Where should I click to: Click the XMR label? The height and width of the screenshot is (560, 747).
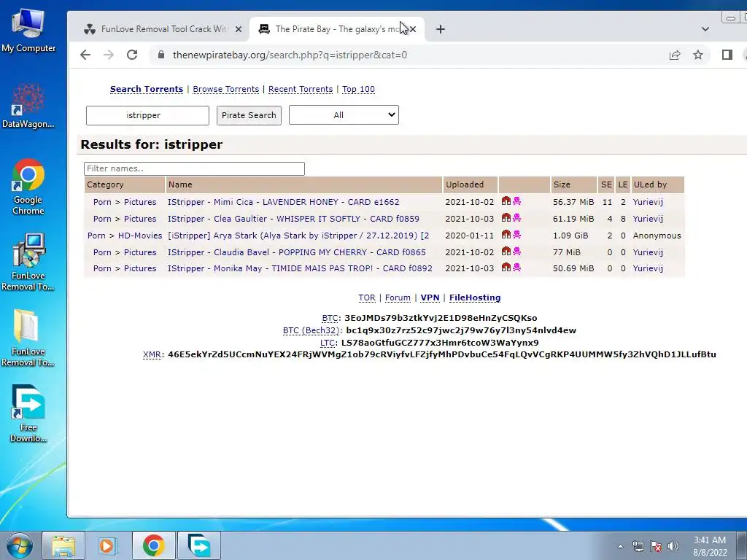(x=152, y=354)
